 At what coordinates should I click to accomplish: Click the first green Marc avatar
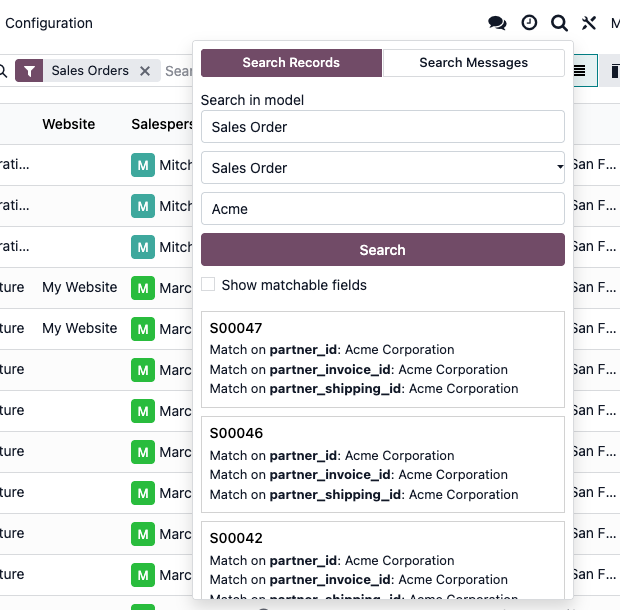pos(143,288)
